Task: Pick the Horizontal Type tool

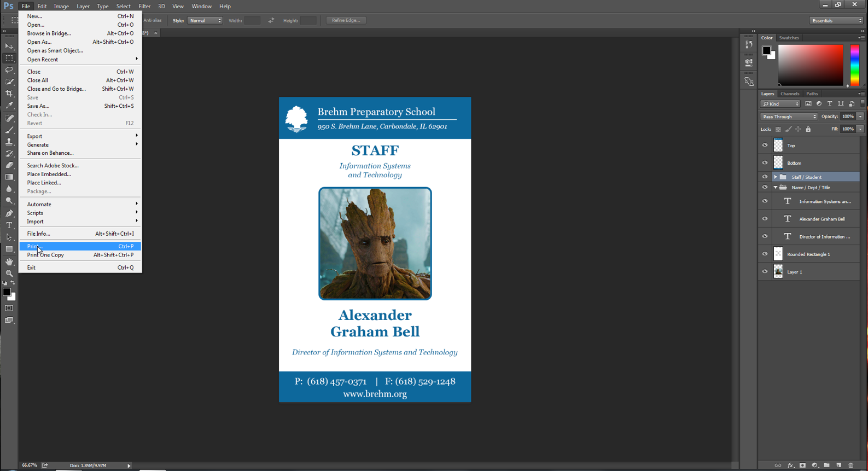Action: pos(9,225)
